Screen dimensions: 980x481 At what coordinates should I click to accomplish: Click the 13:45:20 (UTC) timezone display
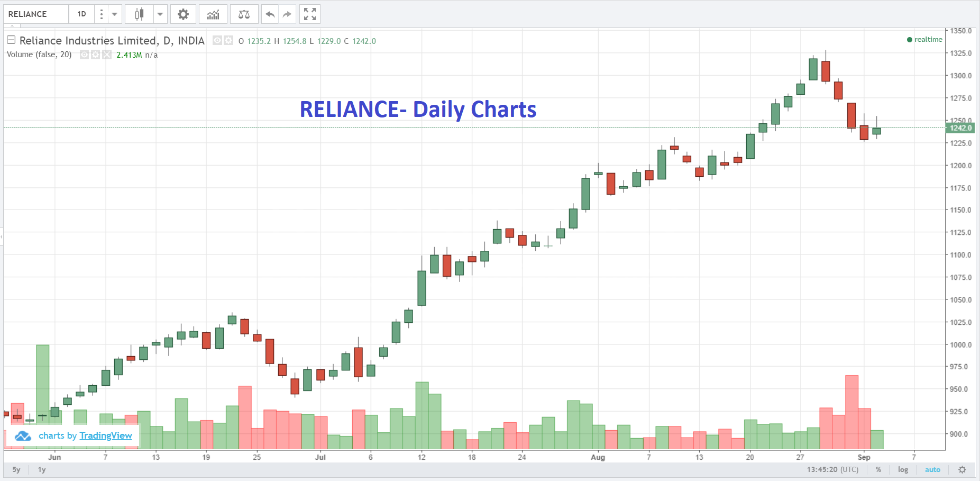832,469
